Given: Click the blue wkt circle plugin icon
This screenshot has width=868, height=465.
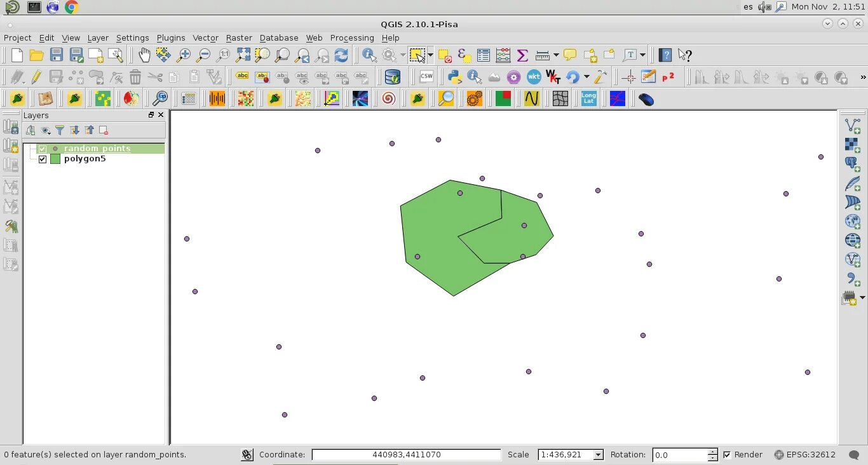Looking at the screenshot, I should point(534,77).
